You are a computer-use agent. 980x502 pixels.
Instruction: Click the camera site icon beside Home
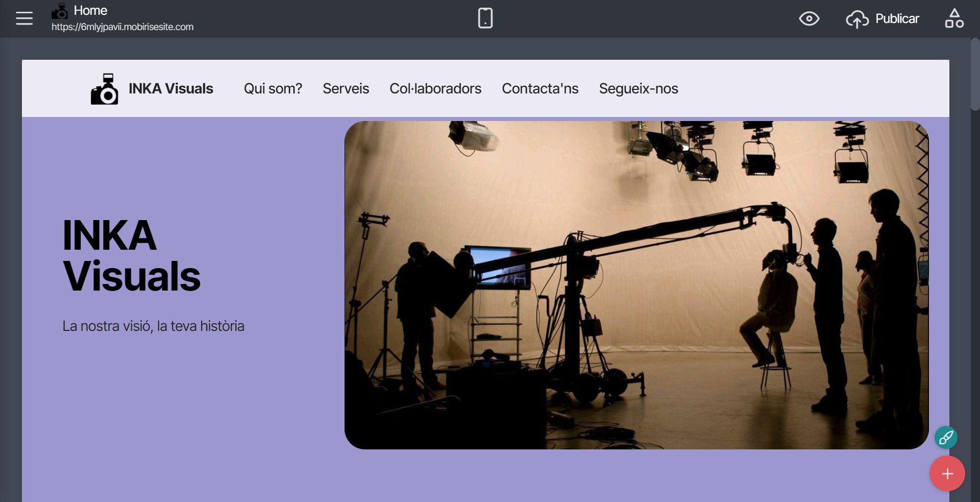coord(60,11)
